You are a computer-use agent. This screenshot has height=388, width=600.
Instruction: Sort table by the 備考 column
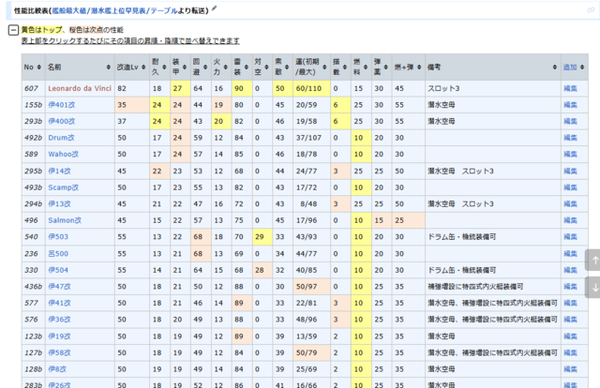pos(493,67)
